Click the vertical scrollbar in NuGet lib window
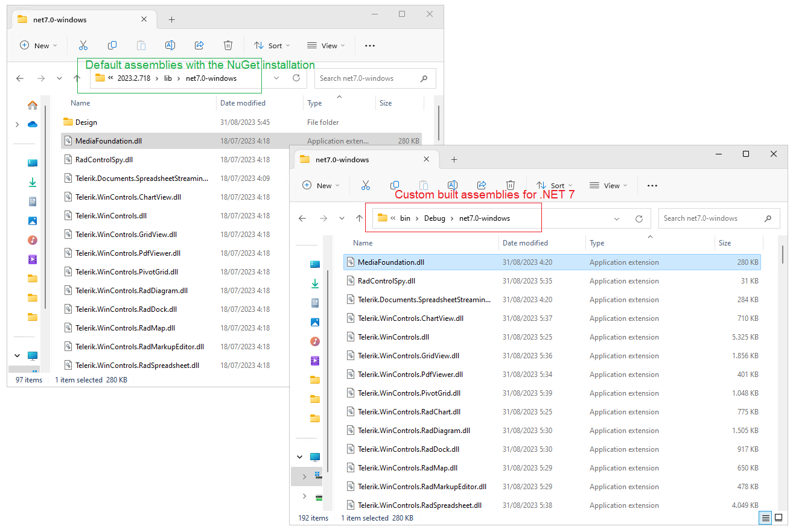Screen dimensions: 793x532 click(x=439, y=124)
